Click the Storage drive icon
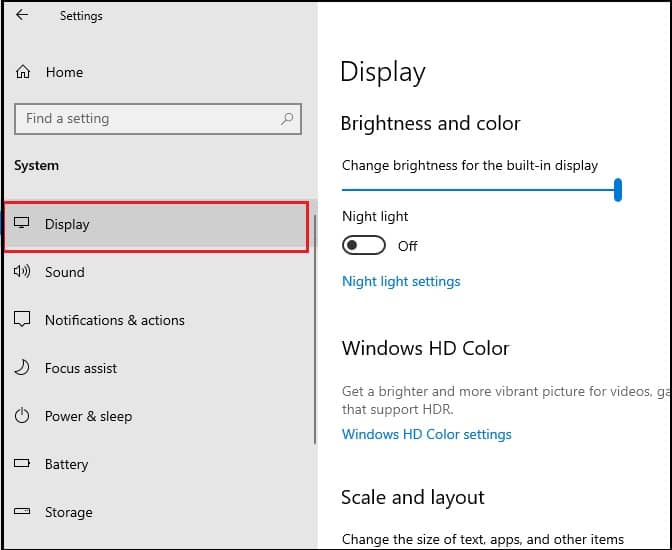Screen dimensions: 672x550 coord(22,511)
